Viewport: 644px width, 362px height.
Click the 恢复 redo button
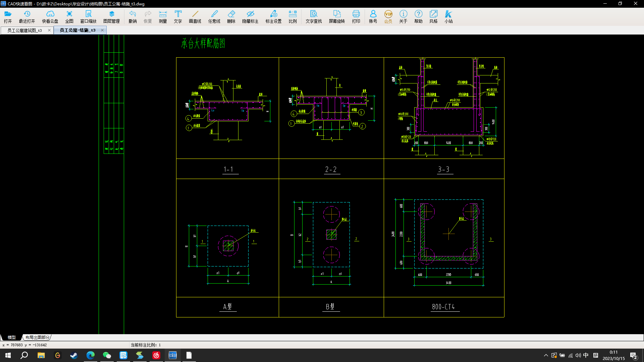(148, 16)
